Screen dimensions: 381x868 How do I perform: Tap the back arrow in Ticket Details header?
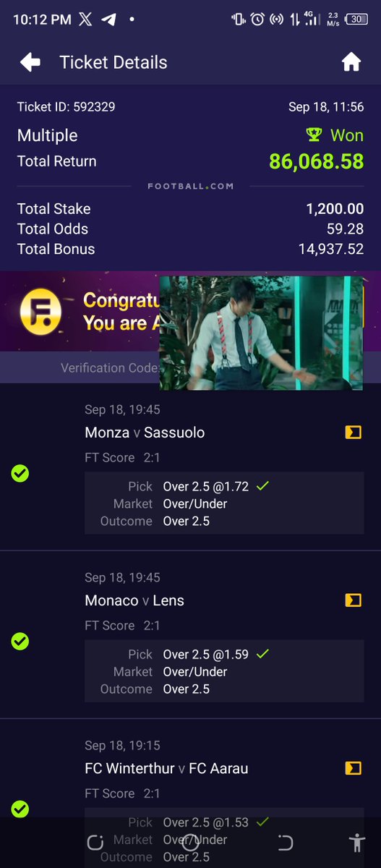pyautogui.click(x=30, y=63)
